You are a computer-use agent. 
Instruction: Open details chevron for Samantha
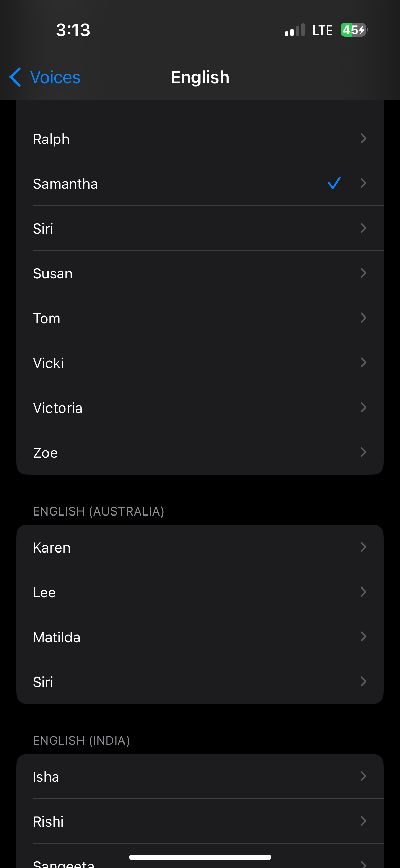coord(363,183)
